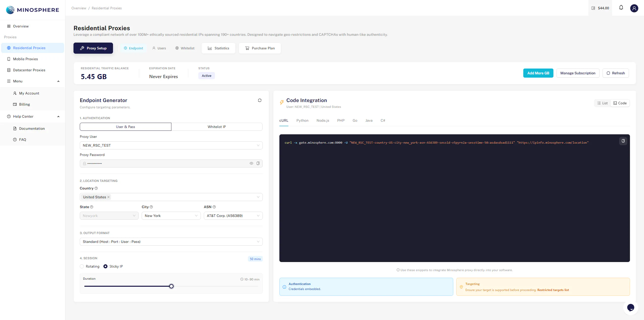
Task: Click the Residential Proxies breadcrumb
Action: pyautogui.click(x=107, y=8)
